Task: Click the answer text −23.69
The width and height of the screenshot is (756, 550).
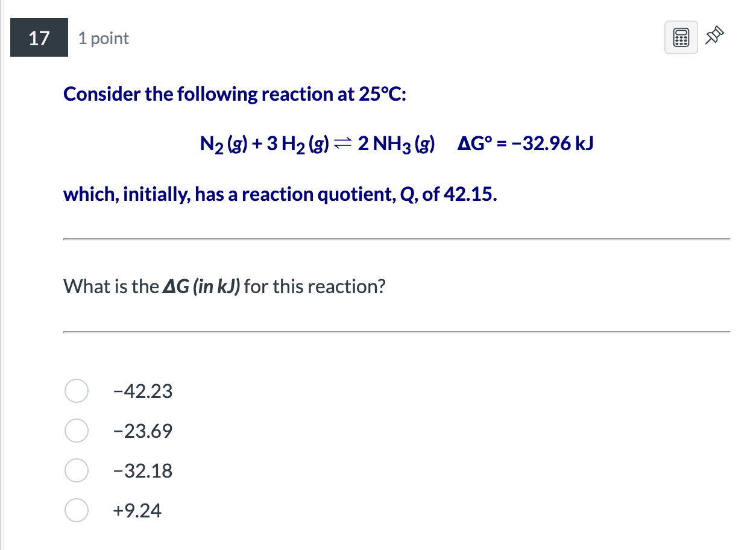Action: (142, 431)
